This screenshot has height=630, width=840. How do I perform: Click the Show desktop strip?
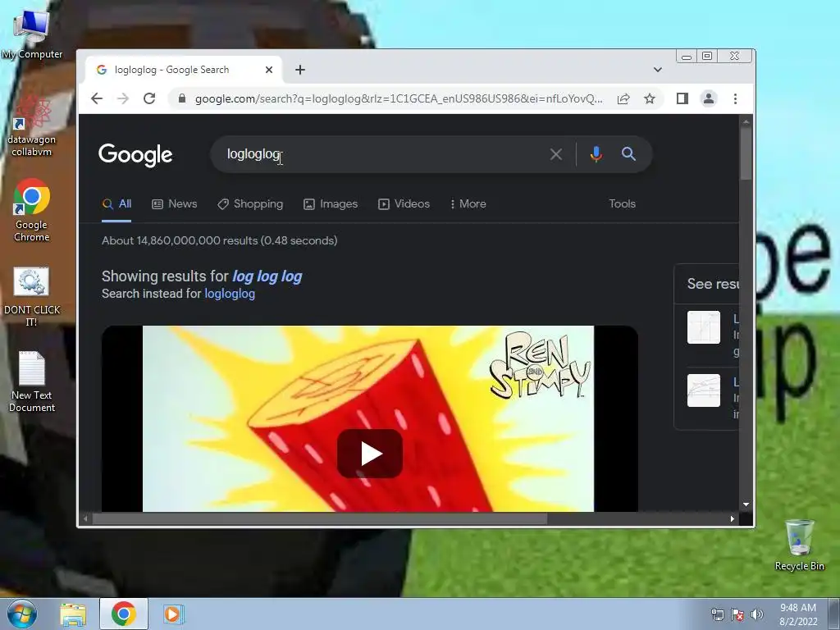coord(834,614)
